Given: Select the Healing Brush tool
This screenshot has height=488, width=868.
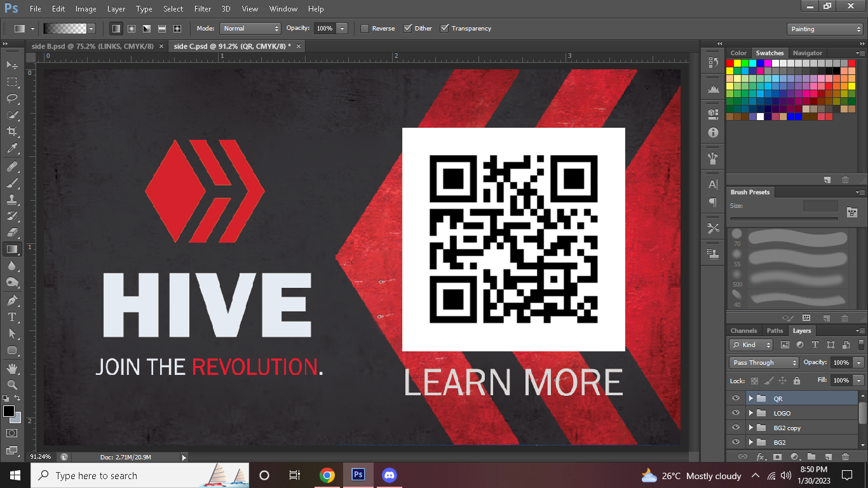Looking at the screenshot, I should [12, 166].
